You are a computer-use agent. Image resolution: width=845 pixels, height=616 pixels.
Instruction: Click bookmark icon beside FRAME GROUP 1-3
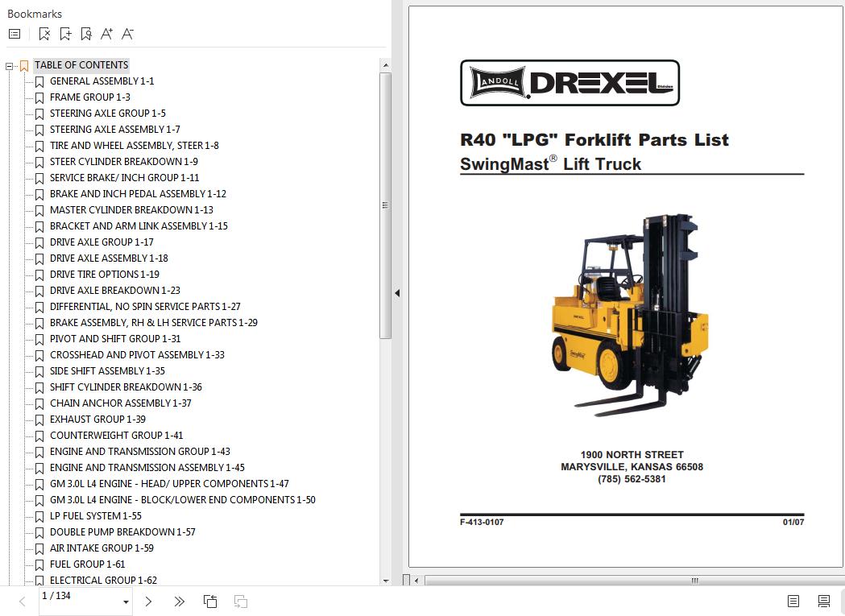coord(39,98)
